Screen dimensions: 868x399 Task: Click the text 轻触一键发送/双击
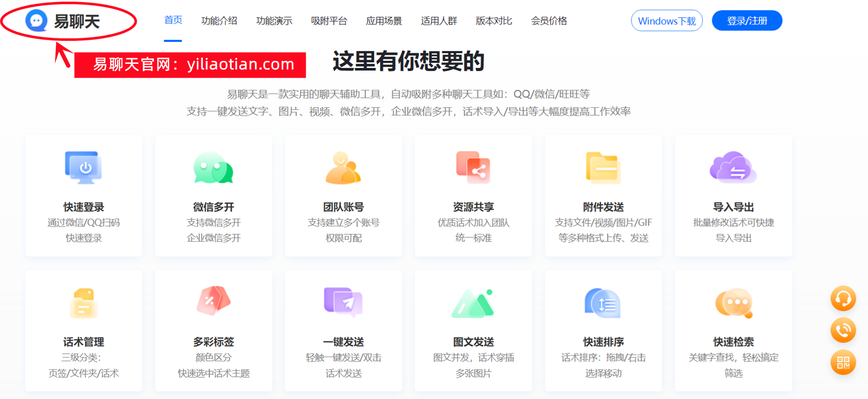click(344, 358)
